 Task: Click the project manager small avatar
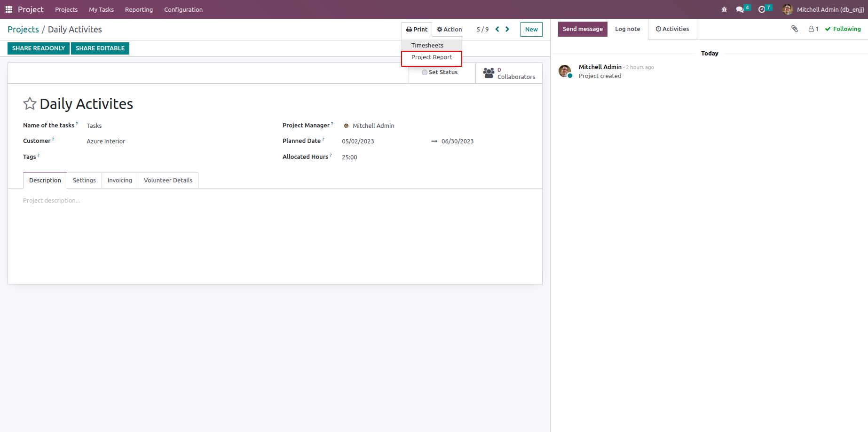[x=347, y=126]
